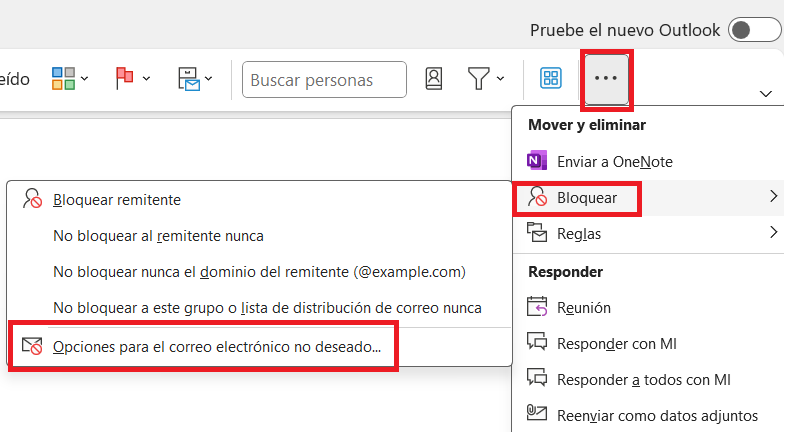Click the Buscar personas search field
The height and width of the screenshot is (432, 786).
coord(324,80)
